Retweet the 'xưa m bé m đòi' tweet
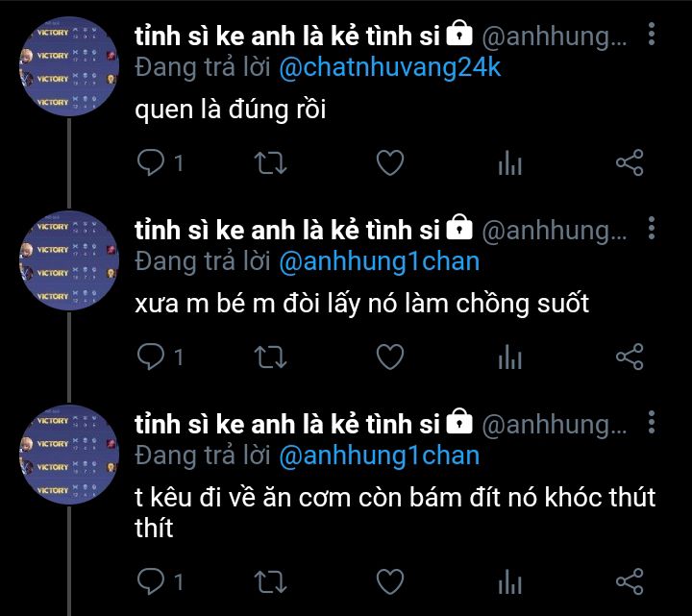The height and width of the screenshot is (616, 692). point(270,357)
